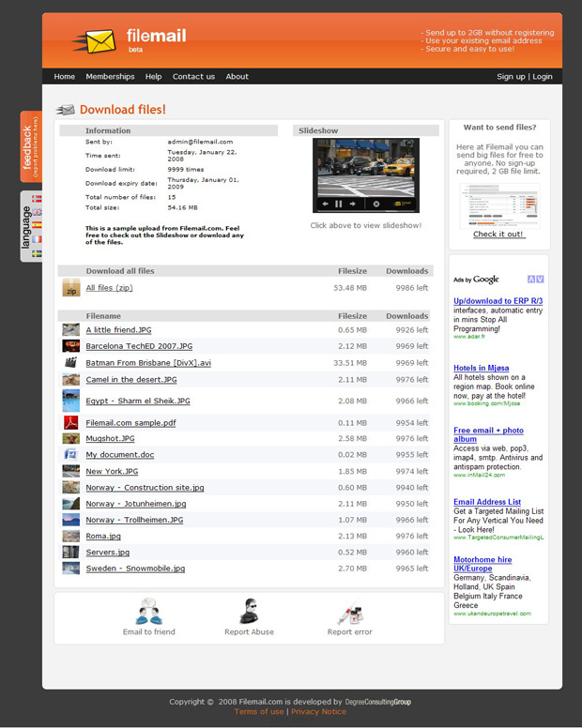
Task: Click the admin@filemail.com sender address
Action: [200, 142]
